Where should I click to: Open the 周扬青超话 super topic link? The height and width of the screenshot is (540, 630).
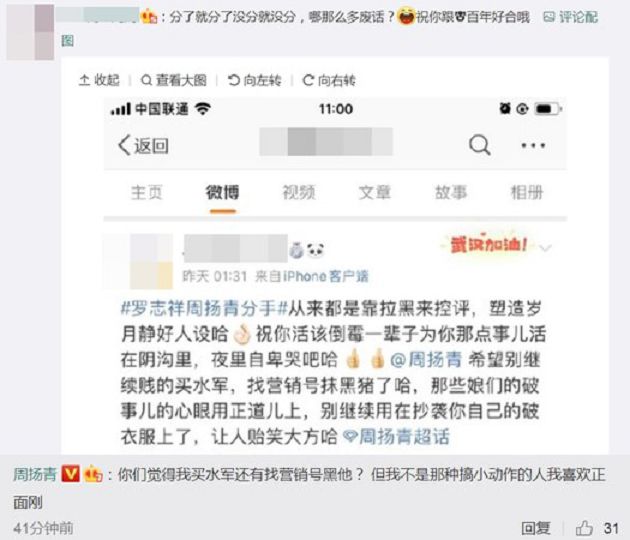pyautogui.click(x=396, y=436)
